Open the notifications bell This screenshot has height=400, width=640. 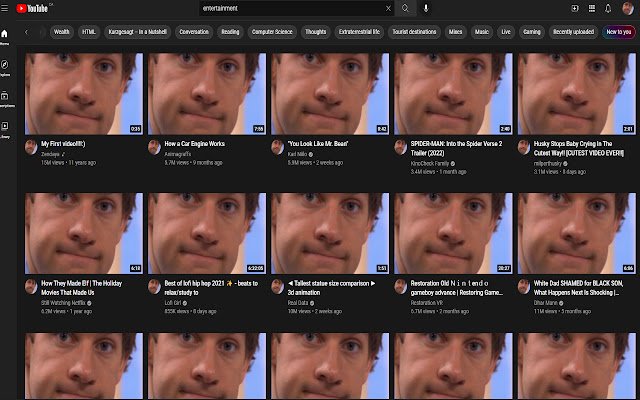[x=608, y=8]
